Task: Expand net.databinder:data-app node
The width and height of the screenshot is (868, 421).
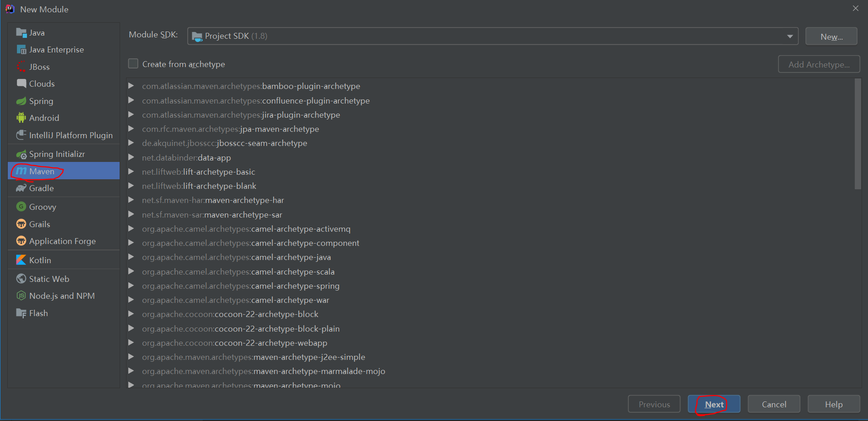Action: (x=131, y=157)
